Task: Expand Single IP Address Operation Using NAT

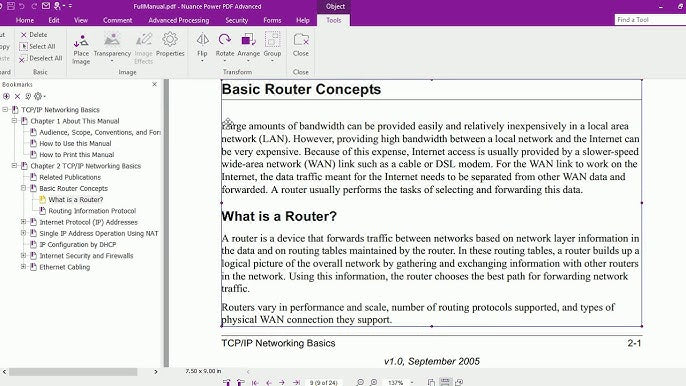Action: [x=24, y=233]
